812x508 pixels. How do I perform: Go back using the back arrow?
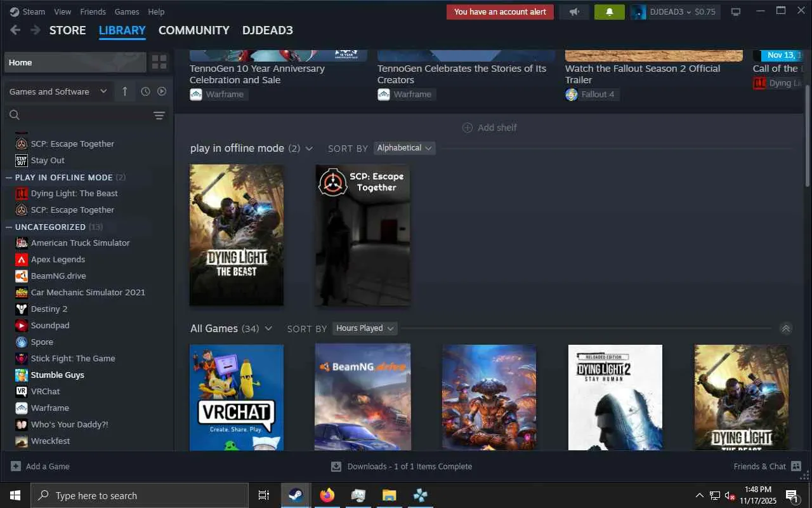coord(15,30)
